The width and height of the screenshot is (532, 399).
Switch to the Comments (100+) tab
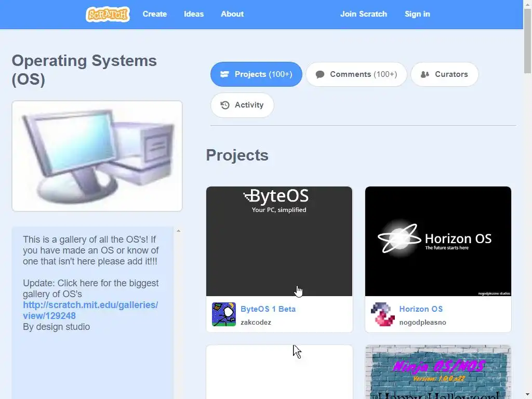[x=356, y=74]
